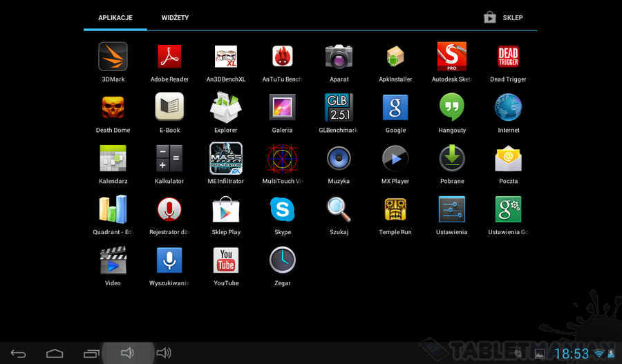The image size is (622, 364).
Task: Tap the volume up button
Action: point(164,353)
